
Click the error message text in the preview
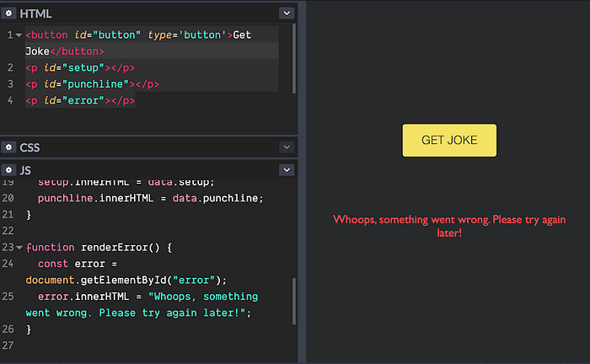[x=449, y=226]
